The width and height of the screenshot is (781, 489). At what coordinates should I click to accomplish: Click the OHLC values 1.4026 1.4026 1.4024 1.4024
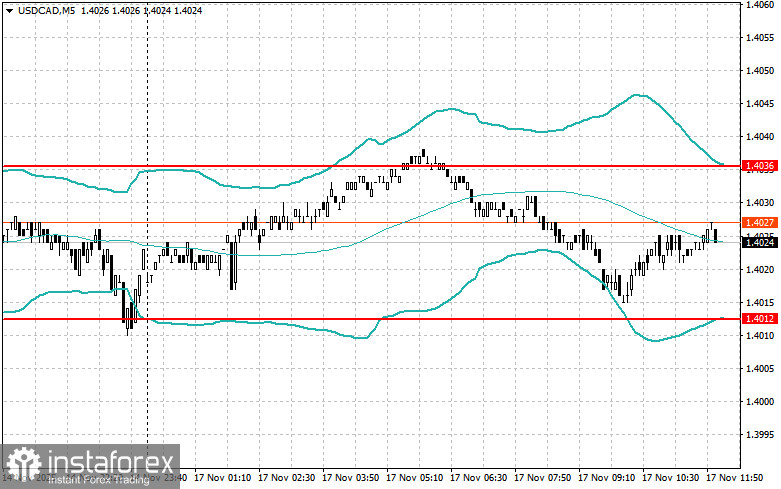[141, 10]
